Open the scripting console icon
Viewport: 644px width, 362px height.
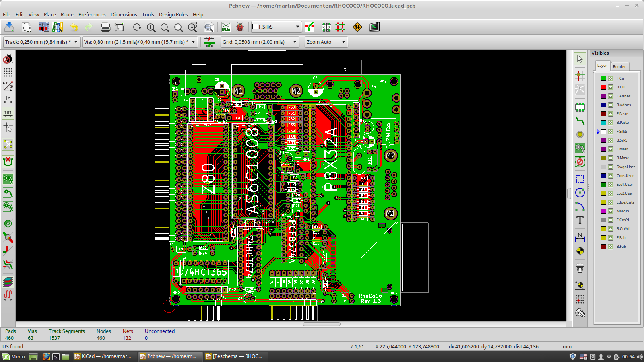point(375,27)
